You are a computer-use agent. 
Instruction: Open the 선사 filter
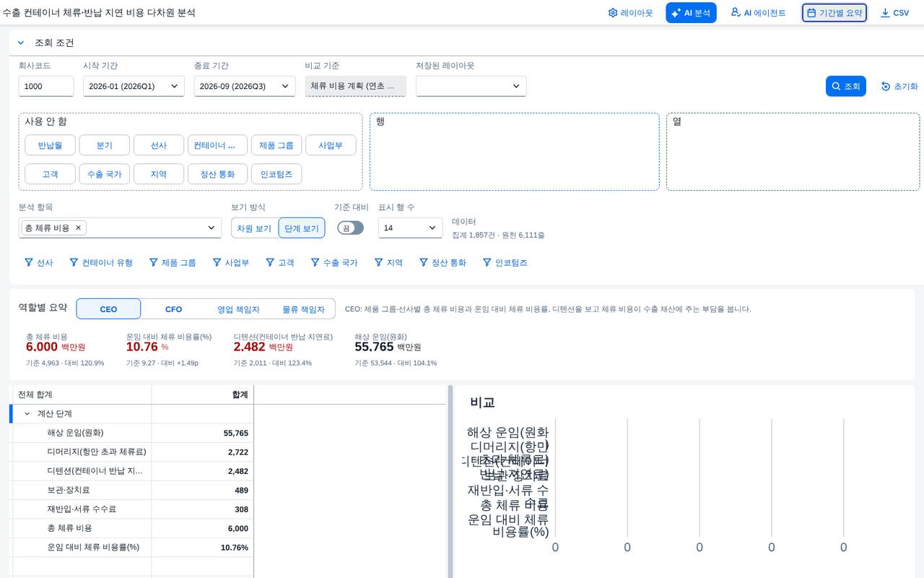point(39,262)
